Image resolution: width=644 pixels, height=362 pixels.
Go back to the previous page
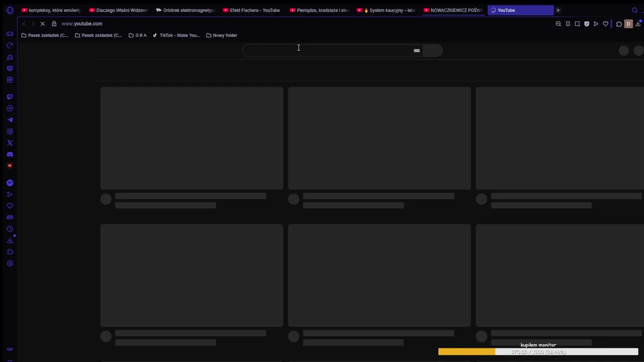(24, 24)
